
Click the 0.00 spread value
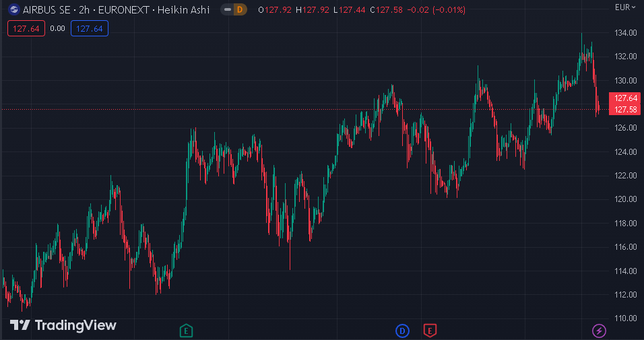click(58, 28)
